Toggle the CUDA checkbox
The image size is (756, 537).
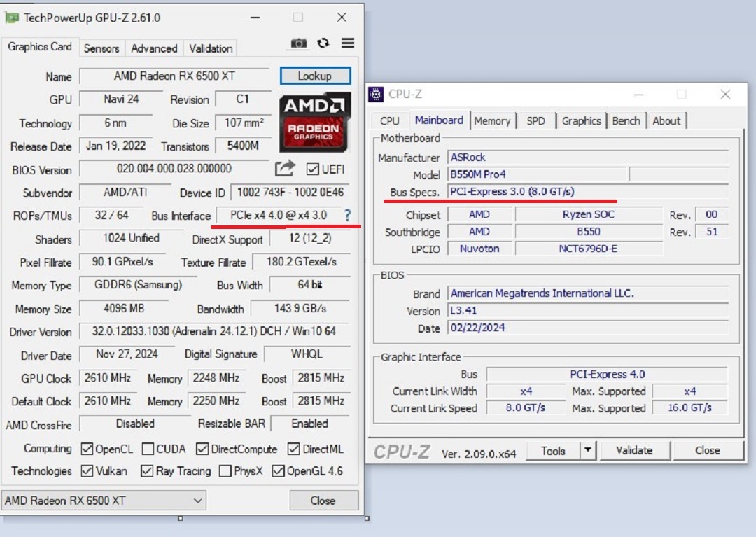pos(148,449)
